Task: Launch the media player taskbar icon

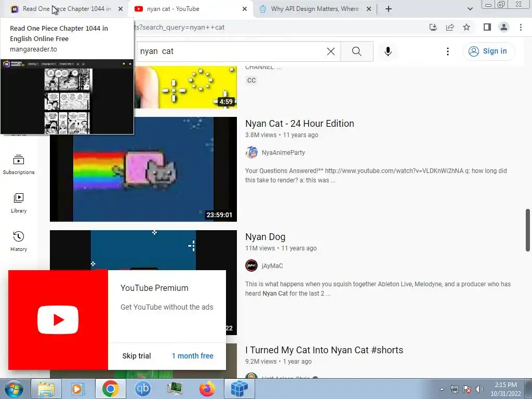Action: (x=78, y=389)
